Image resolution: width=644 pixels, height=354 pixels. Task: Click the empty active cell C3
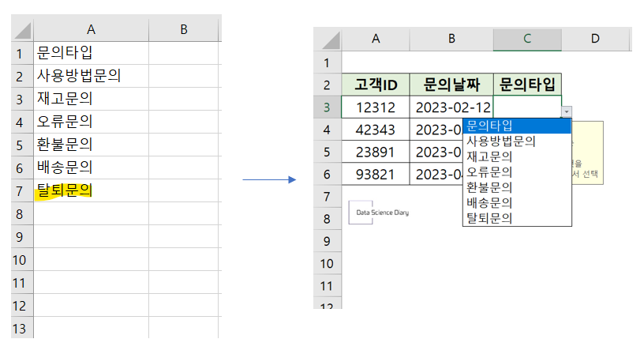(x=527, y=107)
